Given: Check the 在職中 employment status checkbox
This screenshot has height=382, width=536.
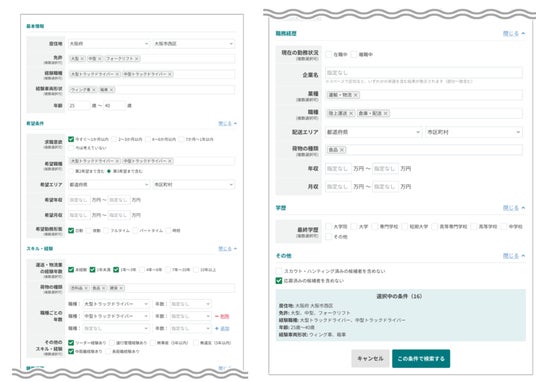Looking at the screenshot, I should click(x=329, y=54).
